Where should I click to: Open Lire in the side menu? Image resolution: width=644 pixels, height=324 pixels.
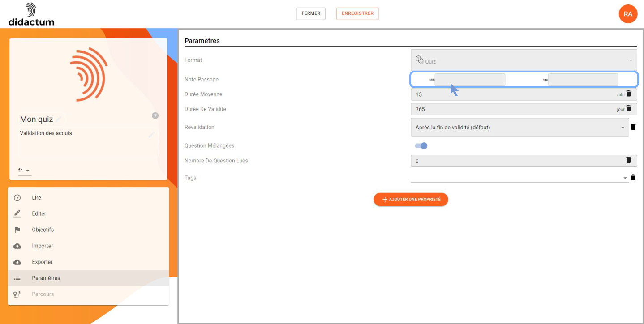point(88,198)
